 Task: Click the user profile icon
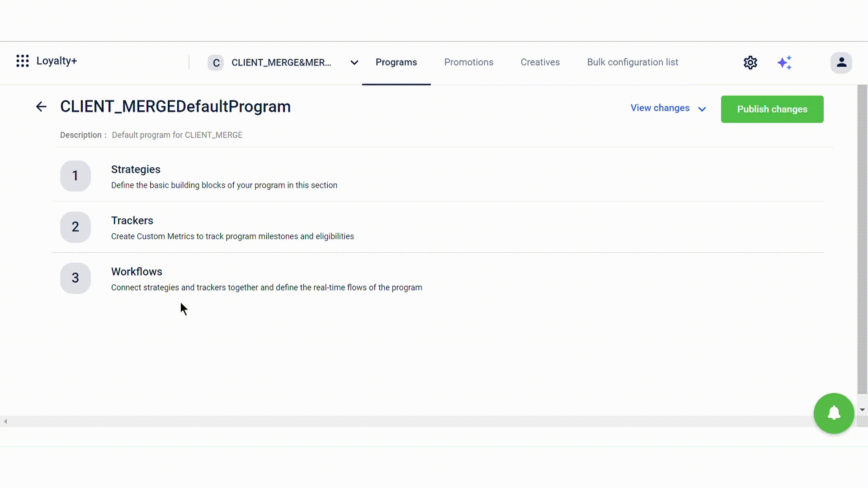[842, 62]
